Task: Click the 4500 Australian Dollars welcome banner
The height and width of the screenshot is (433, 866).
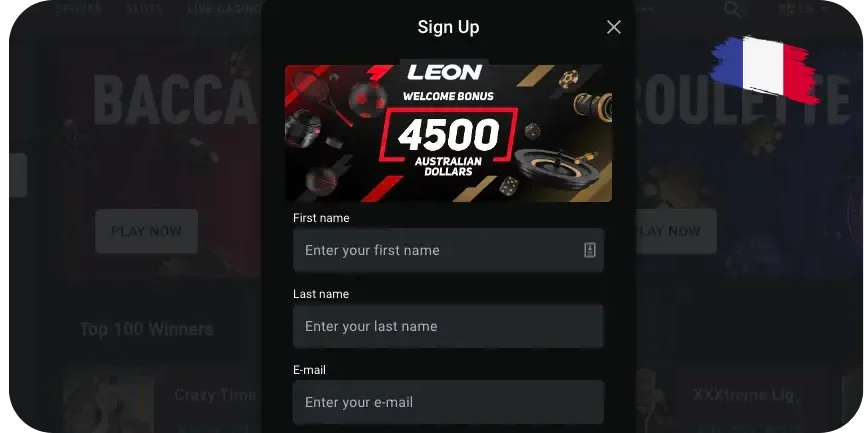Action: coord(448,133)
